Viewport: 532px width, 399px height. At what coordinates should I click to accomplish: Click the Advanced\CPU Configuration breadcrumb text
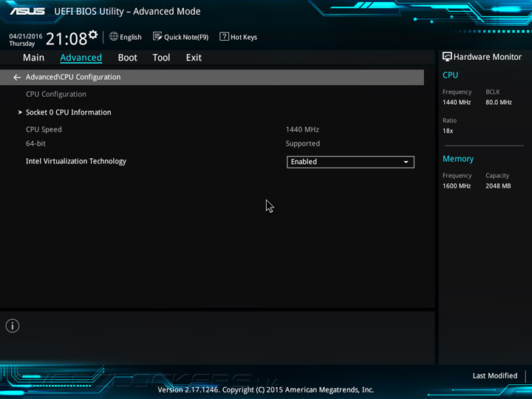pos(73,77)
